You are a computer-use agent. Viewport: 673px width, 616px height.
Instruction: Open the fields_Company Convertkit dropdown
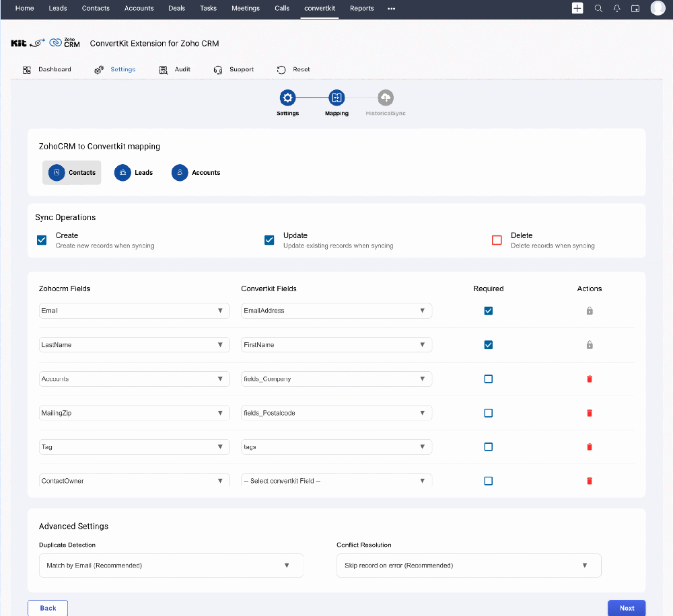coord(336,379)
